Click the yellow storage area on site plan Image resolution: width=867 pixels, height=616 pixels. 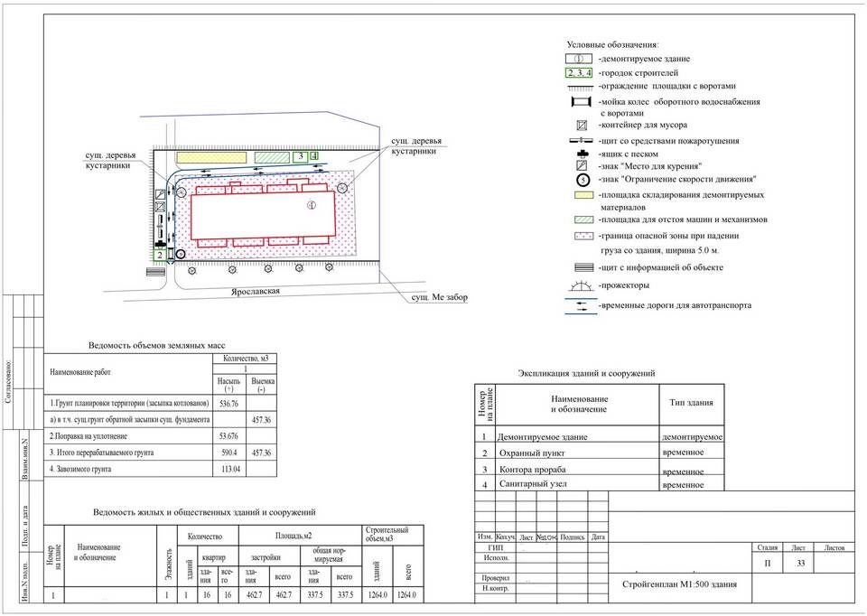[x=208, y=157]
